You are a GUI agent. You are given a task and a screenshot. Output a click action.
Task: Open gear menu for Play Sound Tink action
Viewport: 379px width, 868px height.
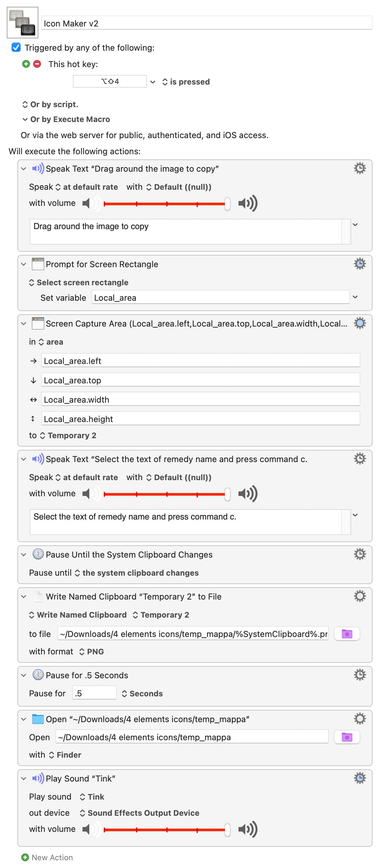click(359, 778)
